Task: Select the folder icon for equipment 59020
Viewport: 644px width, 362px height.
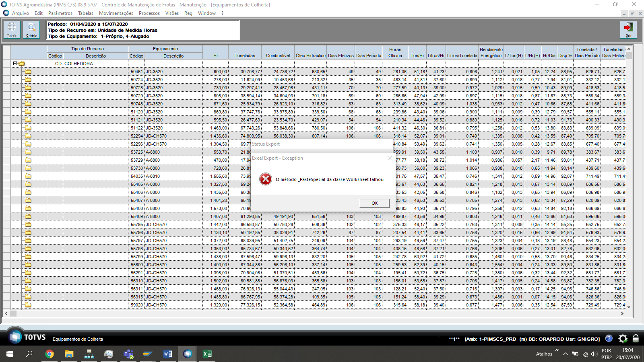Action: pyautogui.click(x=28, y=305)
